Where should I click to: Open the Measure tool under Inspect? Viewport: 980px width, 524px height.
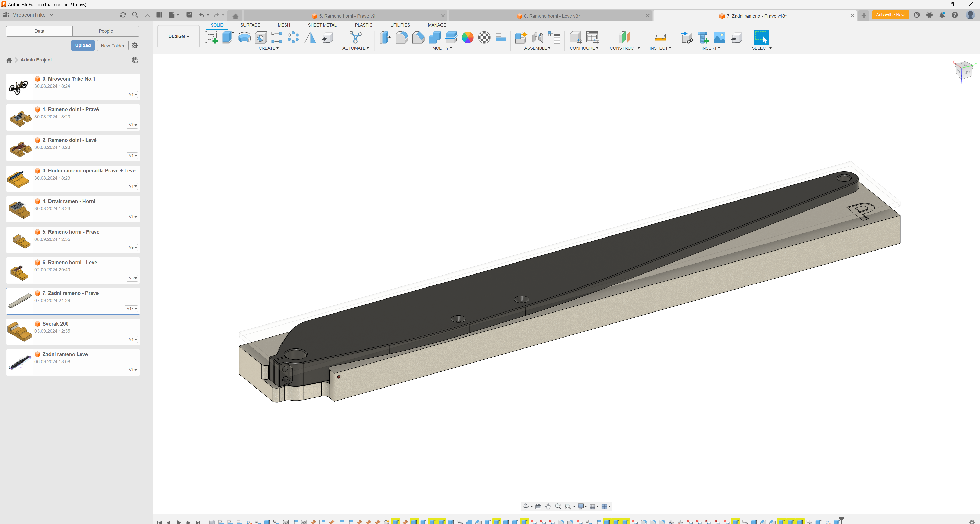(660, 37)
